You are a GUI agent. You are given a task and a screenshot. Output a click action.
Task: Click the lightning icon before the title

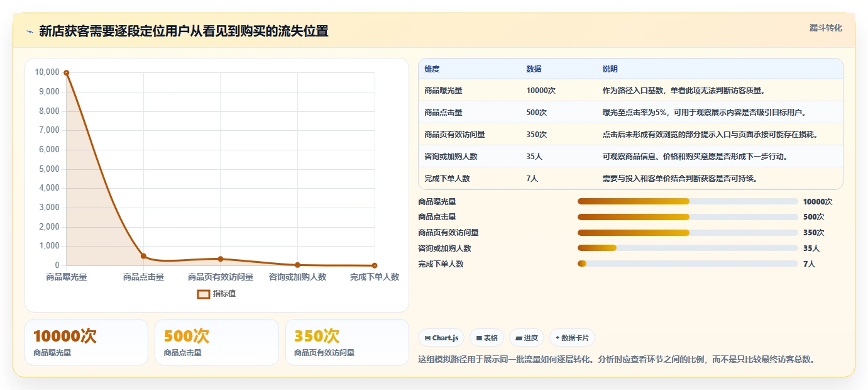pyautogui.click(x=30, y=31)
